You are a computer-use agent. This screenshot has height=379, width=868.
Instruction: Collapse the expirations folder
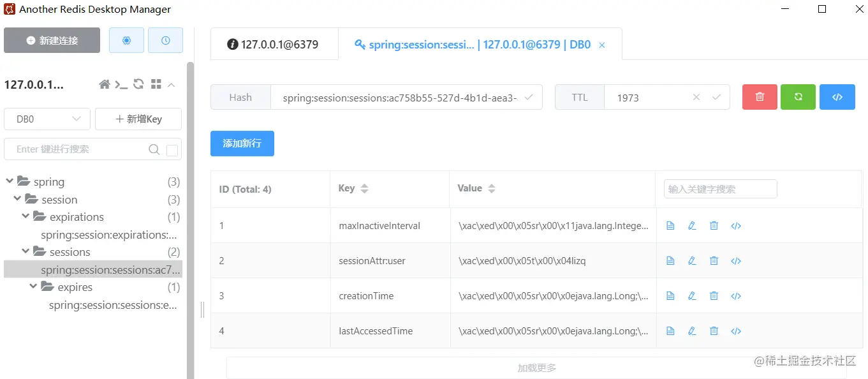coord(26,216)
